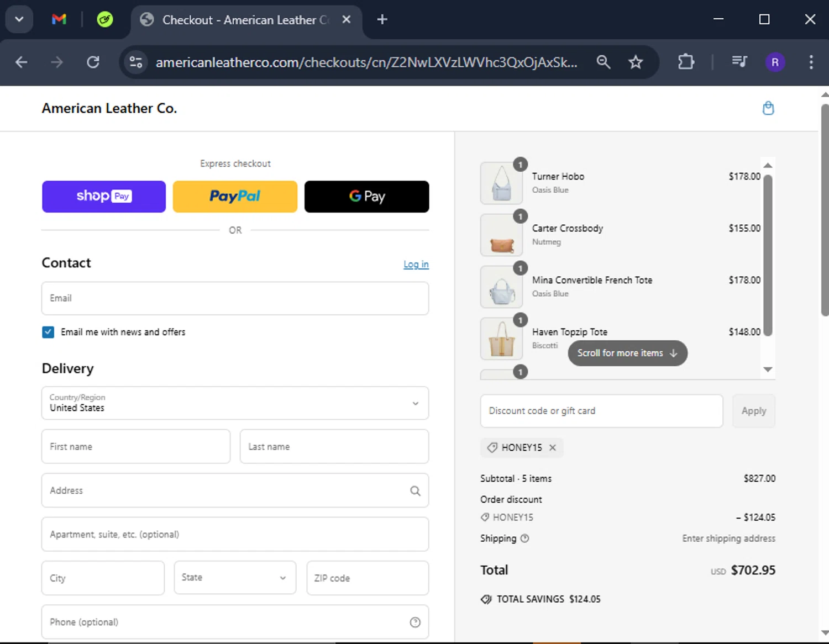Viewport: 829px width, 644px height.
Task: Click the Address search magnifier icon
Action: click(415, 490)
